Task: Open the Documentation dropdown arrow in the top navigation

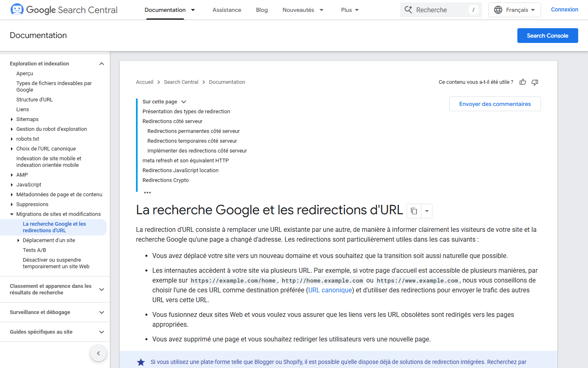Action: [193, 10]
